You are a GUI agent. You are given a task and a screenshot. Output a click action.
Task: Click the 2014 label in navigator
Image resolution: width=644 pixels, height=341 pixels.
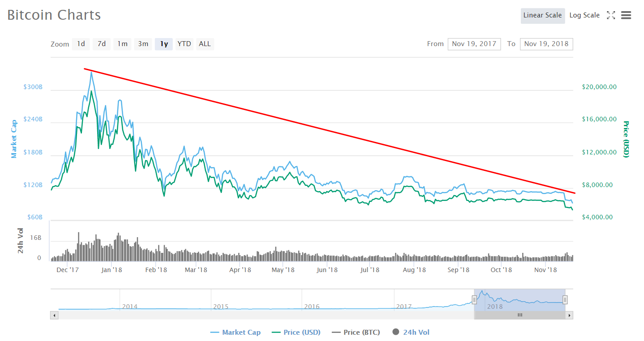point(130,307)
